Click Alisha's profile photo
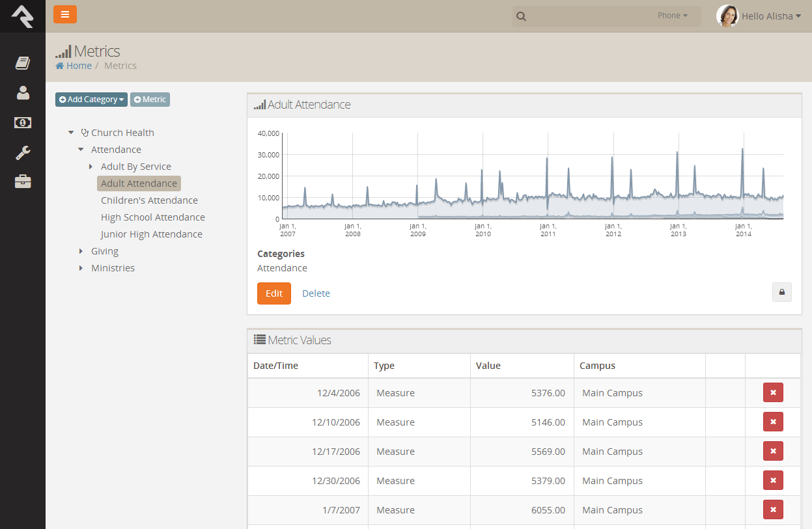 coord(727,16)
